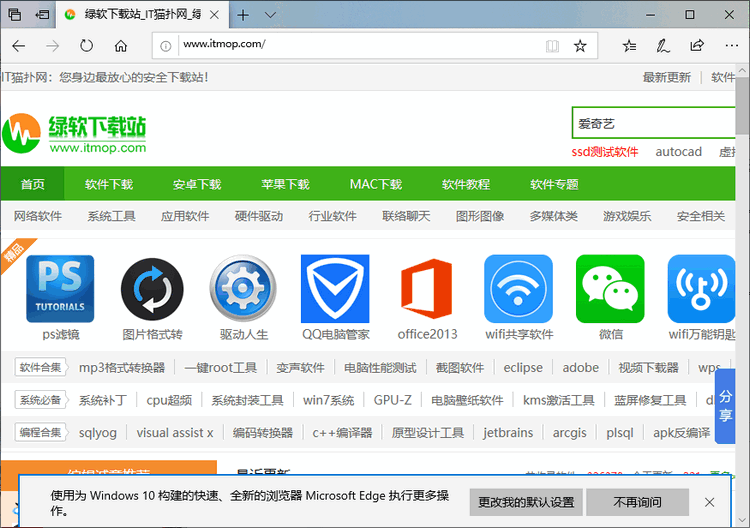
Task: Open GPU-Z link
Action: (393, 400)
